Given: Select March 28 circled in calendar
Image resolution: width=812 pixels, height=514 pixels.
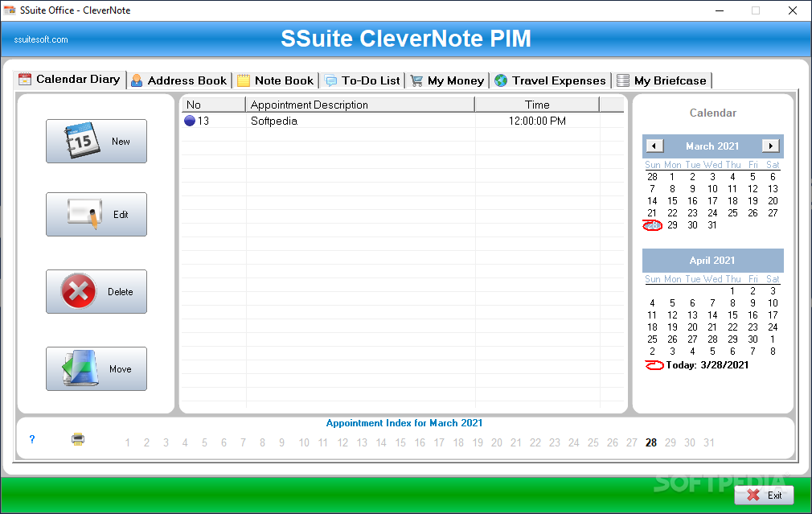Looking at the screenshot, I should click(x=653, y=225).
